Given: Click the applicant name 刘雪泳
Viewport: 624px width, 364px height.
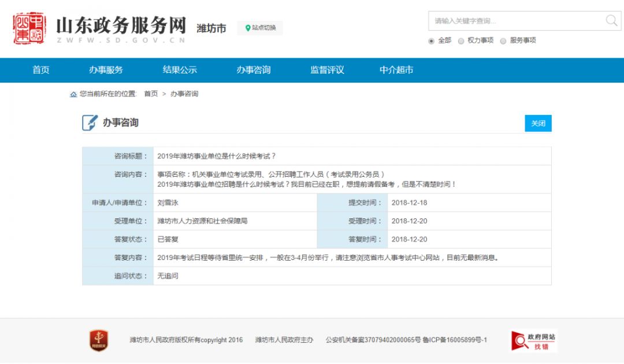Looking at the screenshot, I should pos(168,203).
